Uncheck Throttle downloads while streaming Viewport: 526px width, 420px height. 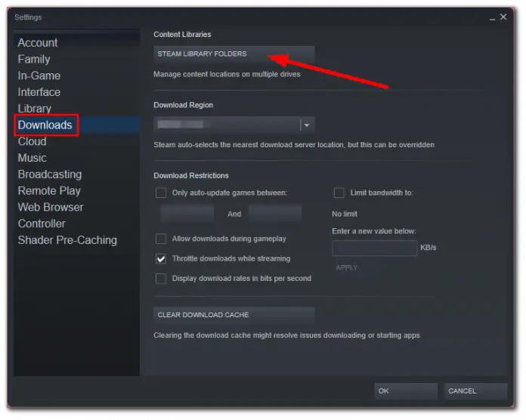click(161, 258)
